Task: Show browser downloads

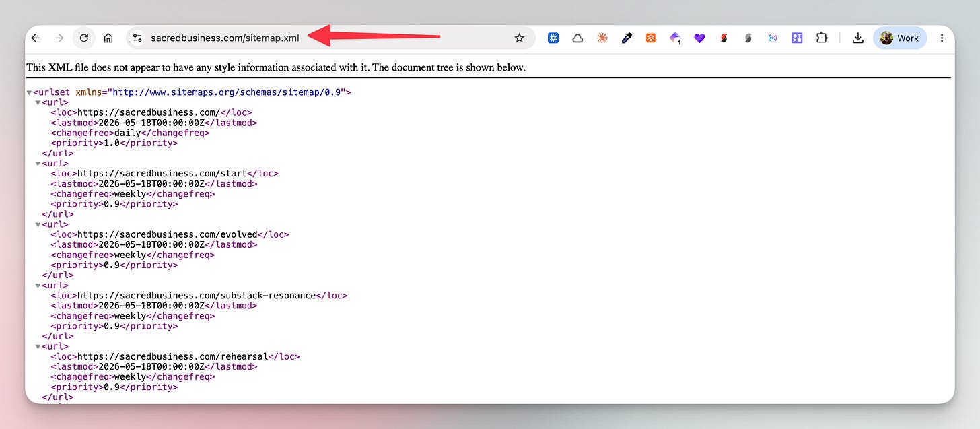Action: pyautogui.click(x=858, y=38)
